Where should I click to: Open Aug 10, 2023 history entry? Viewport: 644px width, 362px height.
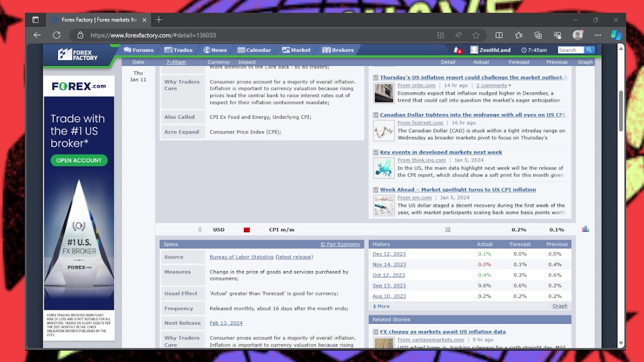click(389, 296)
